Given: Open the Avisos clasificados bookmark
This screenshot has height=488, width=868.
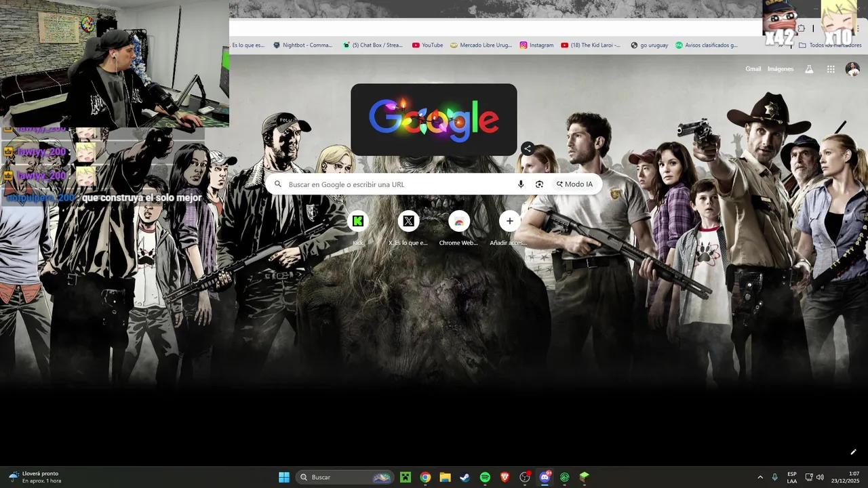Looking at the screenshot, I should [706, 45].
